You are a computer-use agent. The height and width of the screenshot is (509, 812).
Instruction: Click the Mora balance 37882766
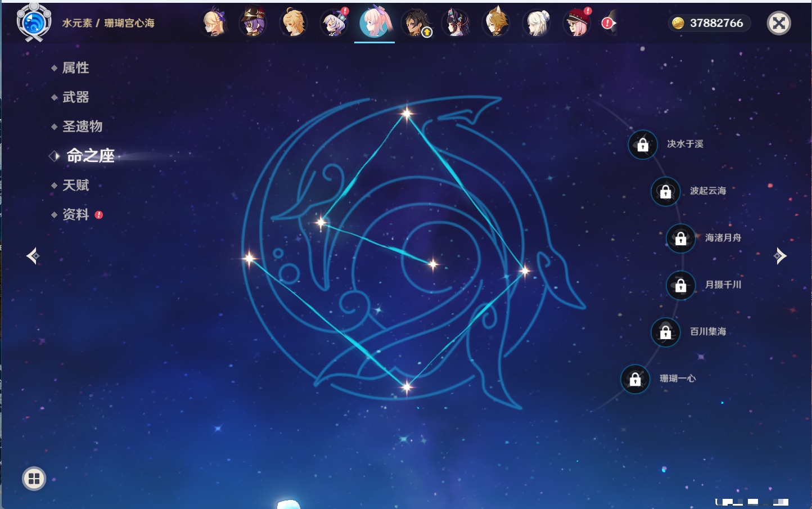coord(716,23)
